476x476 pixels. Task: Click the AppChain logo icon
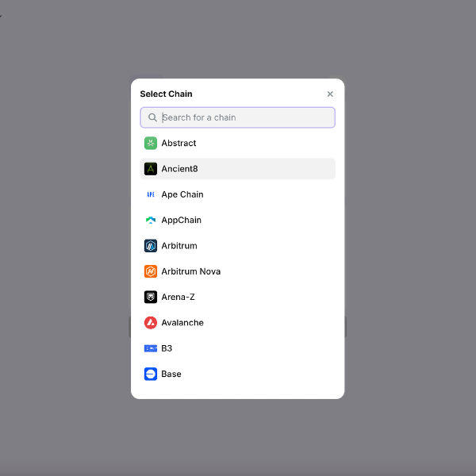click(x=151, y=221)
